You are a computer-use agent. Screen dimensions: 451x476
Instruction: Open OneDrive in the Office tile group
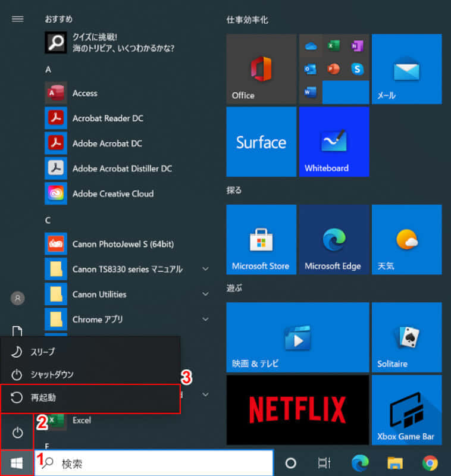click(x=311, y=46)
